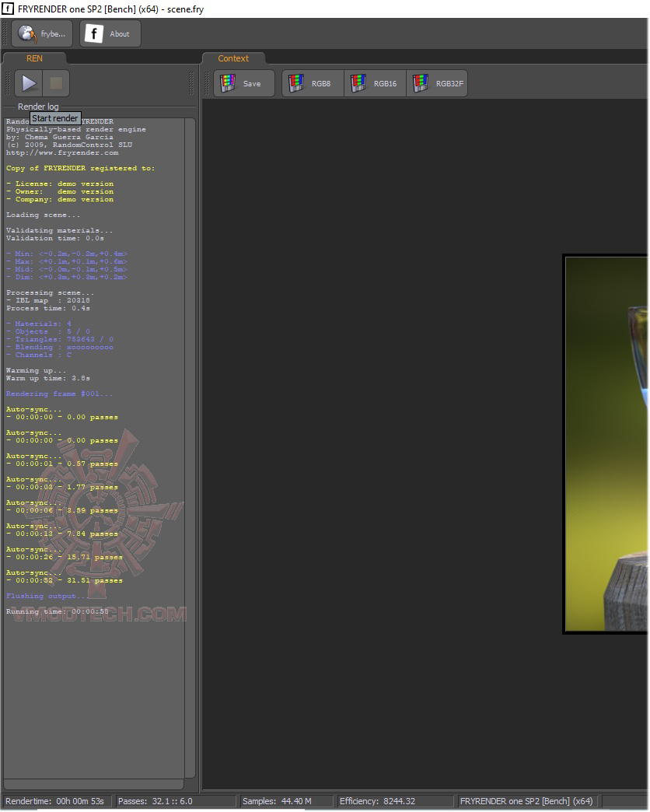
Task: Click the render log horizontal scrollbar
Action: (x=93, y=784)
